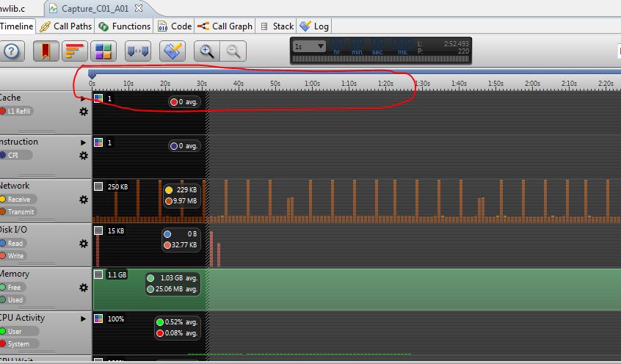Toggle the Network chart checkbox

tap(98, 186)
